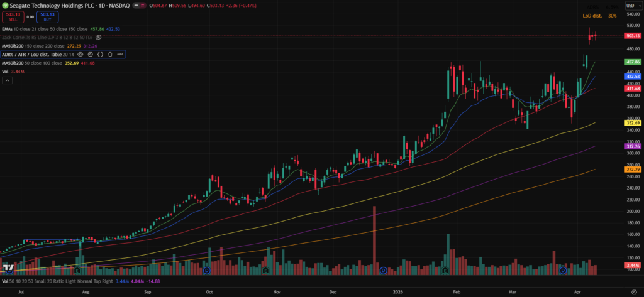This screenshot has height=297, width=644.
Task: Open More options for ADR% indicator
Action: pyautogui.click(x=119, y=55)
